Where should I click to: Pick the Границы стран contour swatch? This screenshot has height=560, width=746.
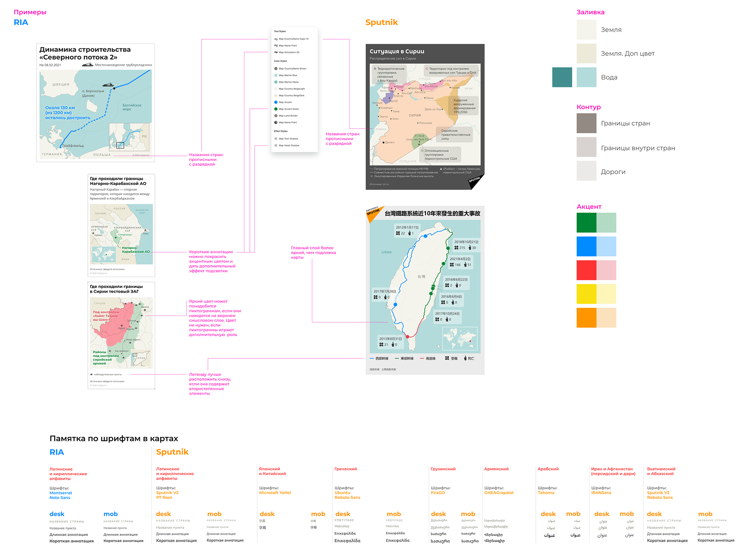[586, 123]
